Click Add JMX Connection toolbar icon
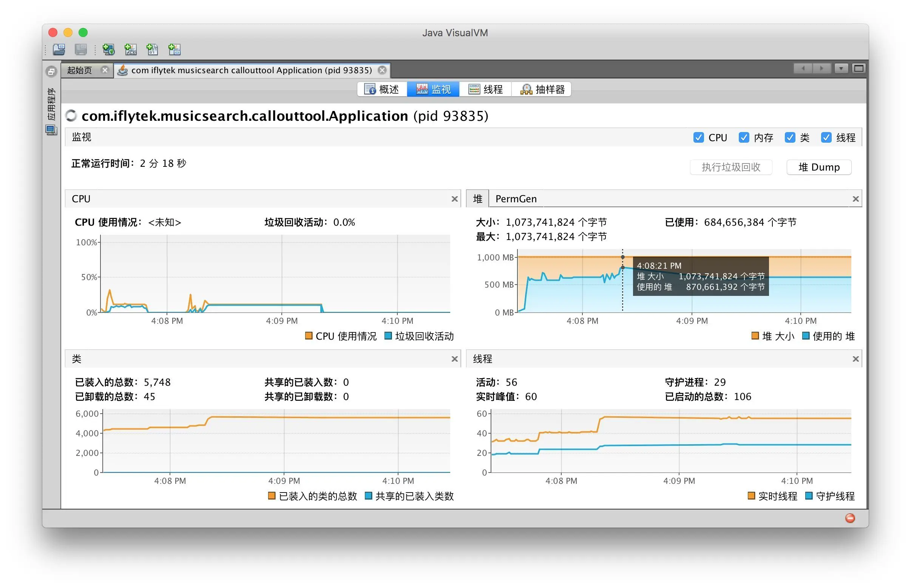 [130, 49]
